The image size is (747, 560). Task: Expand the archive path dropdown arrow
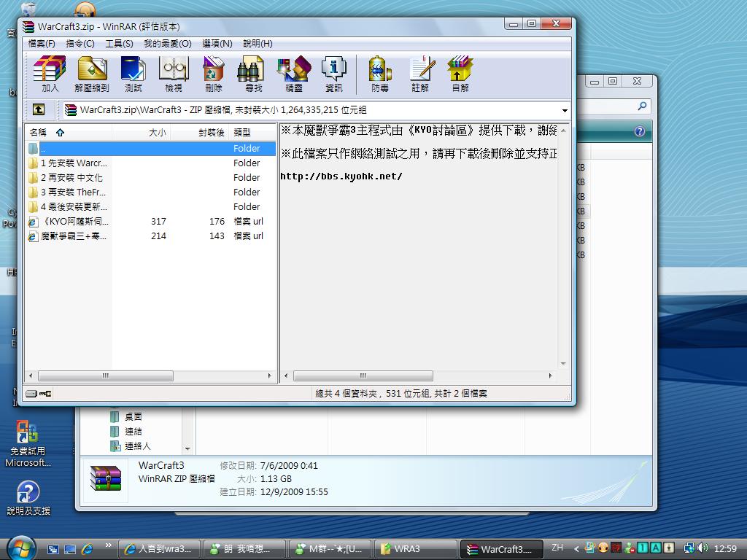[565, 111]
